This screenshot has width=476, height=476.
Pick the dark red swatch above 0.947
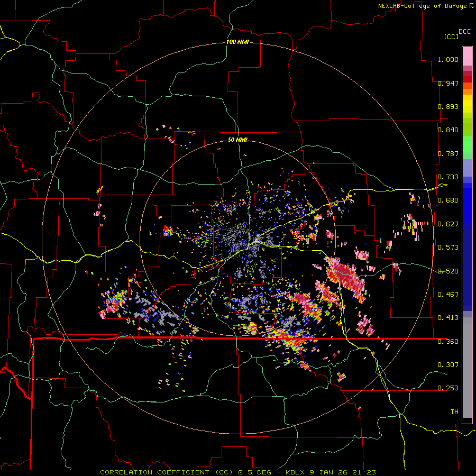point(467,79)
